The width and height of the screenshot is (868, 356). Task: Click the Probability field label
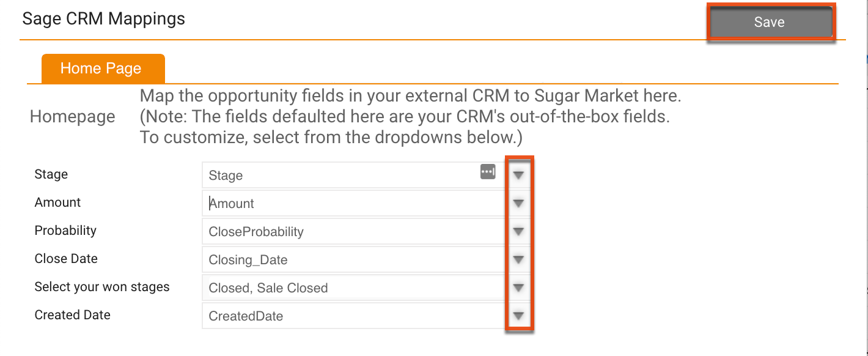pos(65,231)
